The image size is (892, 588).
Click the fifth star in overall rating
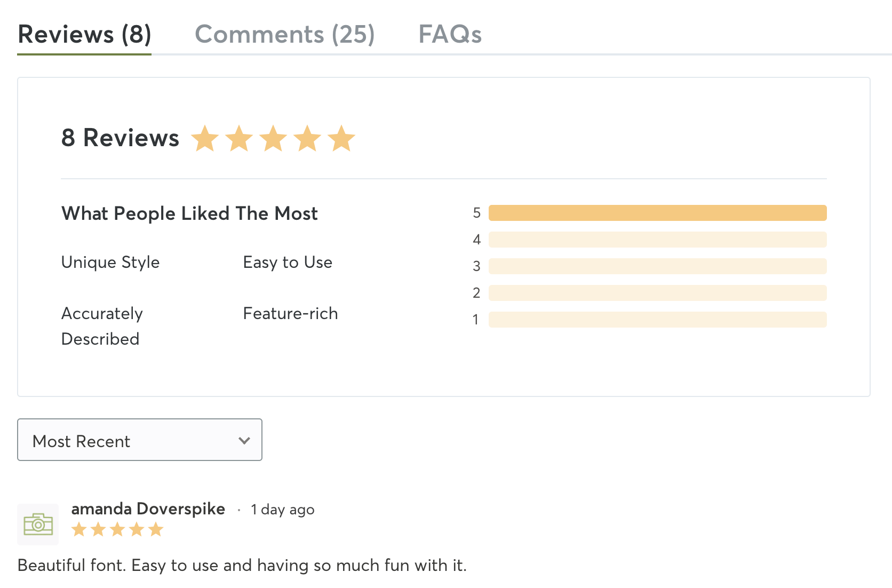pos(341,139)
